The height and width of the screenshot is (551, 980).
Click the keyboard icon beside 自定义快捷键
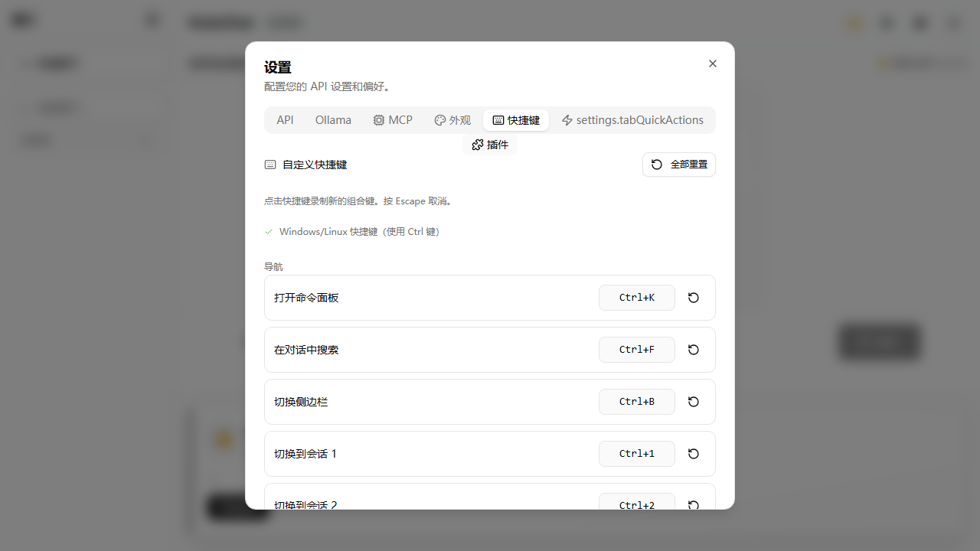[x=269, y=165]
